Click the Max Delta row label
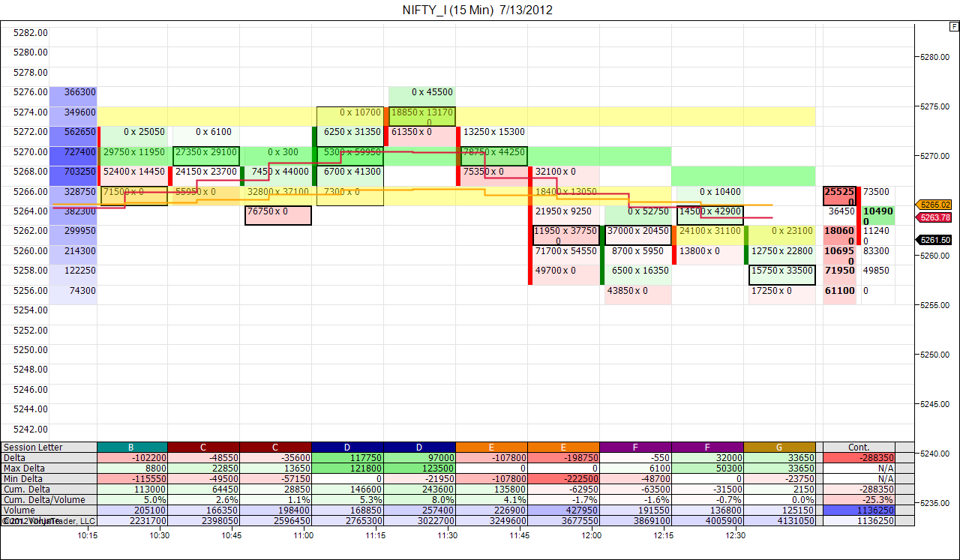The height and width of the screenshot is (560, 960). click(x=49, y=469)
